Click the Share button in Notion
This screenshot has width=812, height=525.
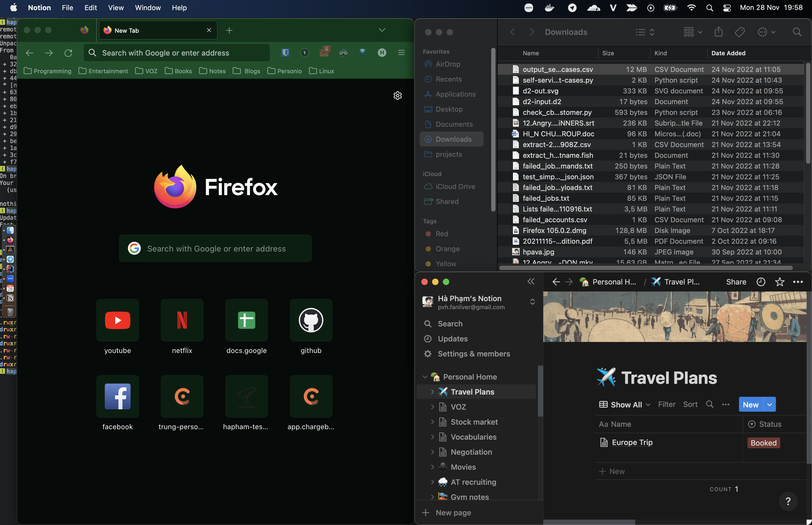click(736, 282)
